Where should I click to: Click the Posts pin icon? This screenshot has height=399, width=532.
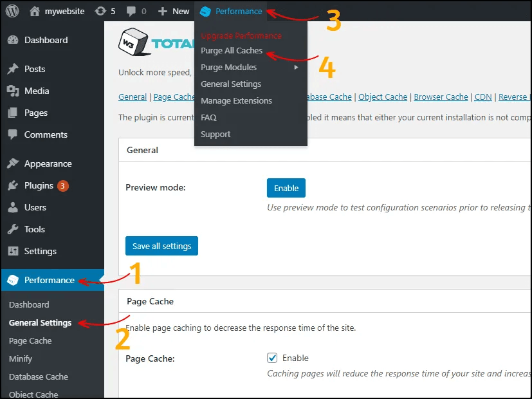[x=13, y=69]
